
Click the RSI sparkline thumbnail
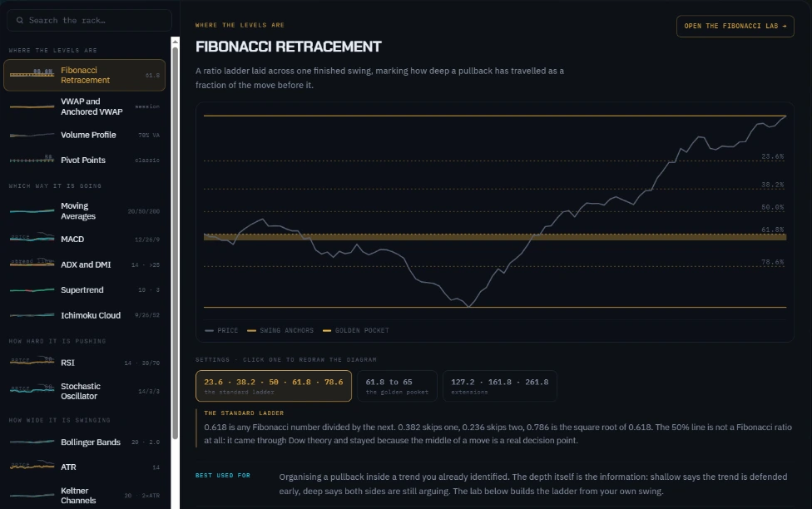tap(32, 362)
